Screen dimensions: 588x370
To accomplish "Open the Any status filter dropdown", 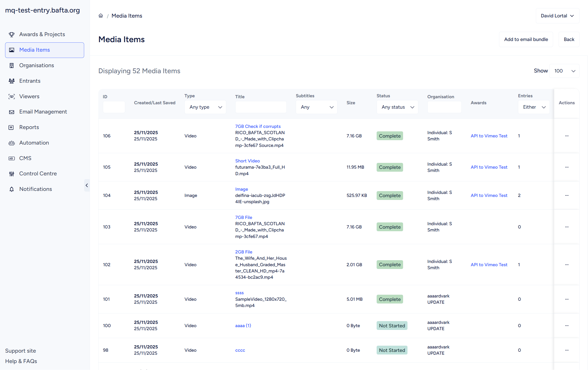I will pos(397,107).
